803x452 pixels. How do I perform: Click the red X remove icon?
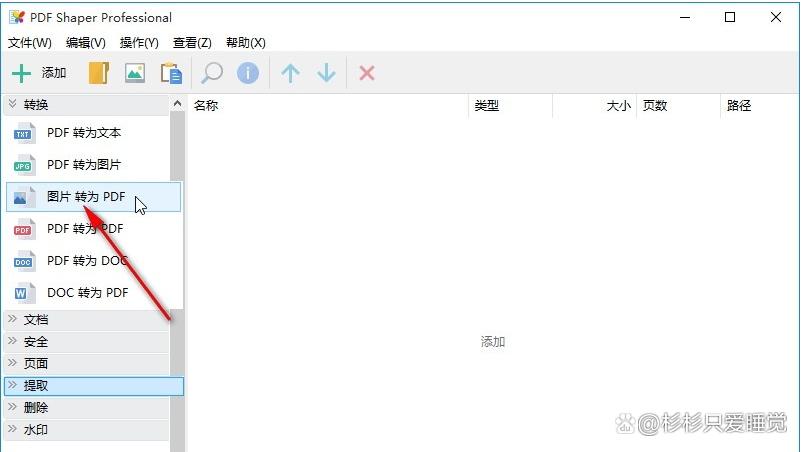point(367,73)
